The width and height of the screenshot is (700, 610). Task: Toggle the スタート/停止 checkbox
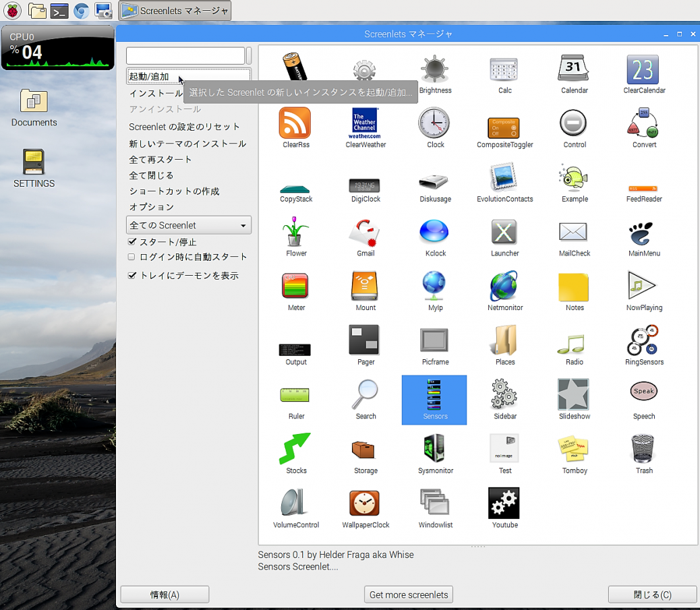(133, 242)
